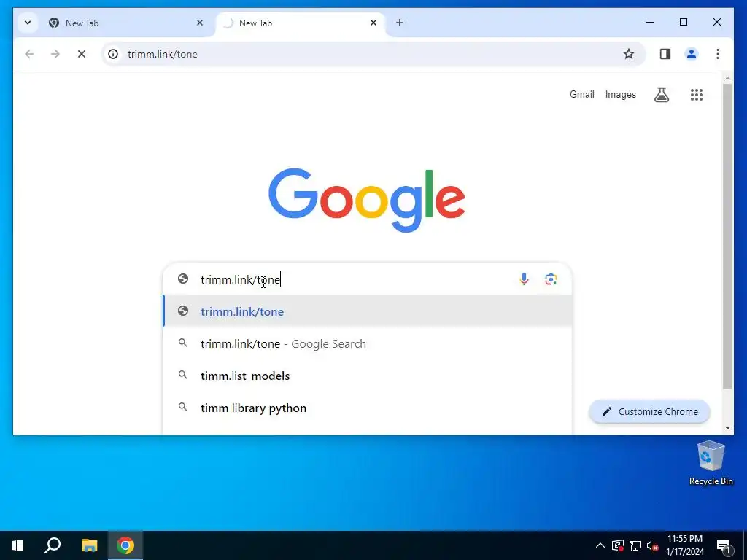Open the network tray icon
Screen dimensions: 747x560
point(635,545)
